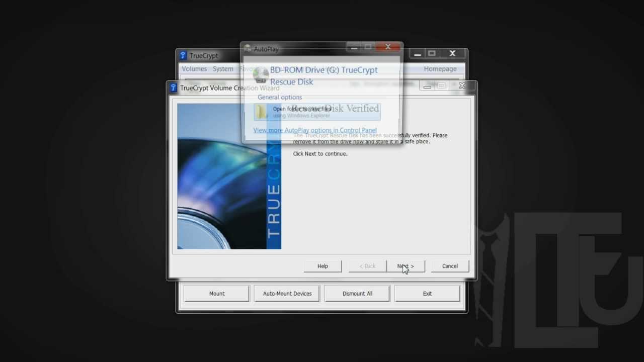The image size is (644, 362).
Task: Minimize the TrueCrypt main window
Action: click(418, 53)
